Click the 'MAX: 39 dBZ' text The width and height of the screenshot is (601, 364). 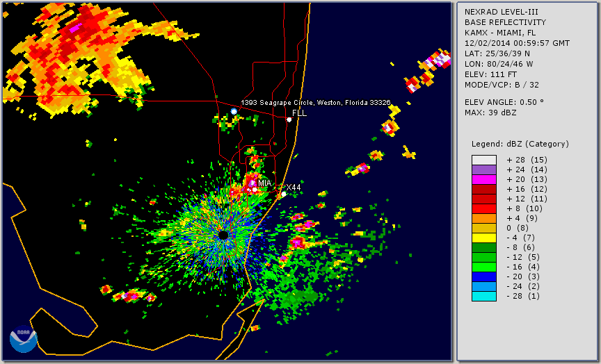tap(490, 113)
